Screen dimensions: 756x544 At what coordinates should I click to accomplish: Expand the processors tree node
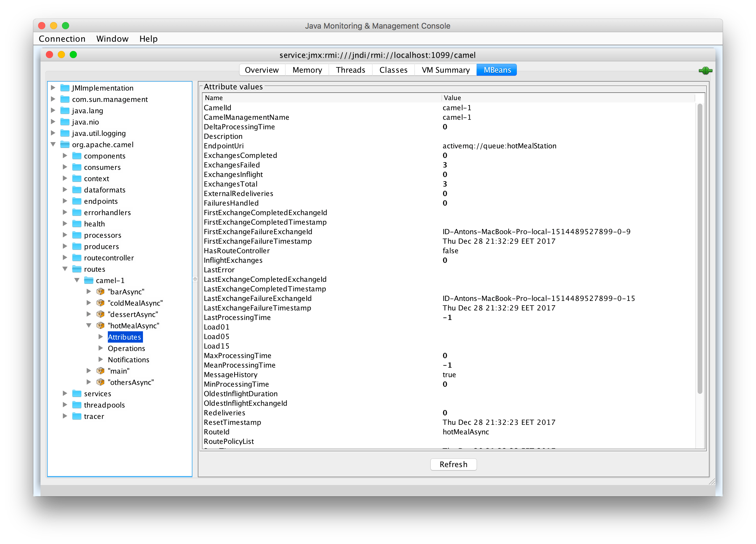(65, 235)
